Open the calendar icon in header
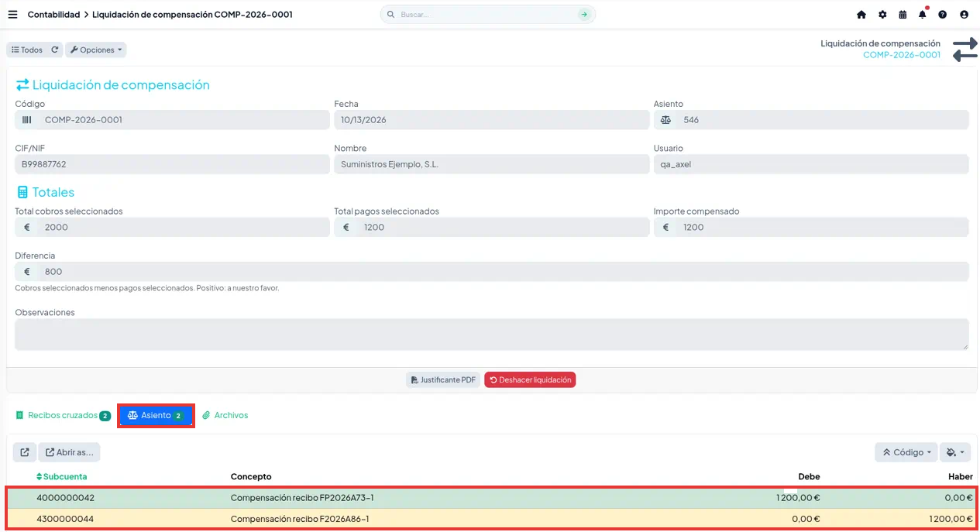980x532 pixels. point(903,15)
